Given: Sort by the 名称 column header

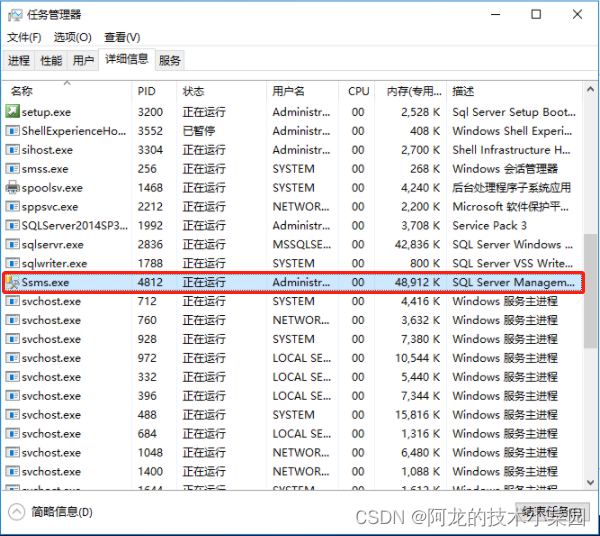Looking at the screenshot, I should (x=67, y=91).
